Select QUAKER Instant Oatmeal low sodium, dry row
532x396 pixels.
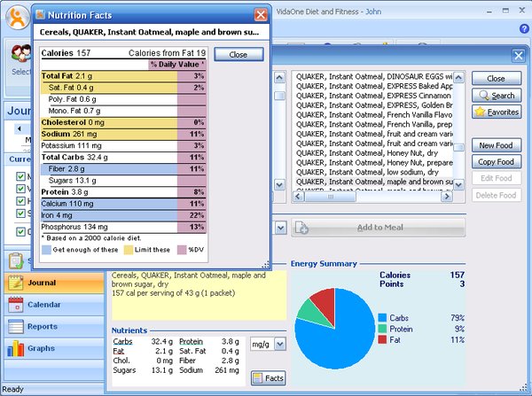(x=374, y=172)
